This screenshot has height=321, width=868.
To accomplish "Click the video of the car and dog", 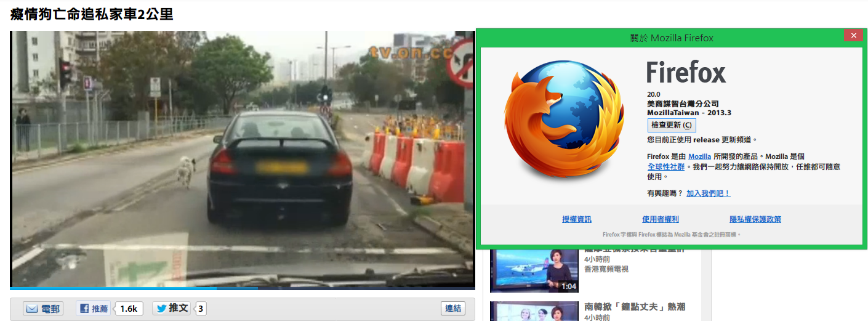I will point(240,160).
